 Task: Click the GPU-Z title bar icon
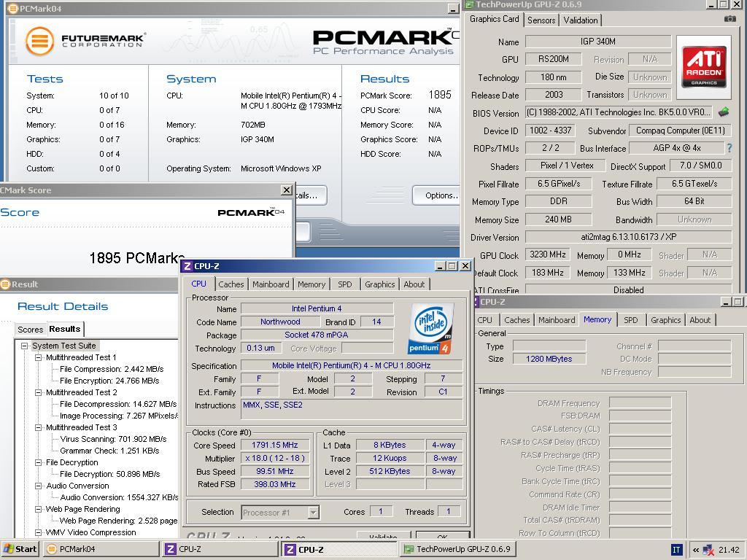tap(469, 5)
